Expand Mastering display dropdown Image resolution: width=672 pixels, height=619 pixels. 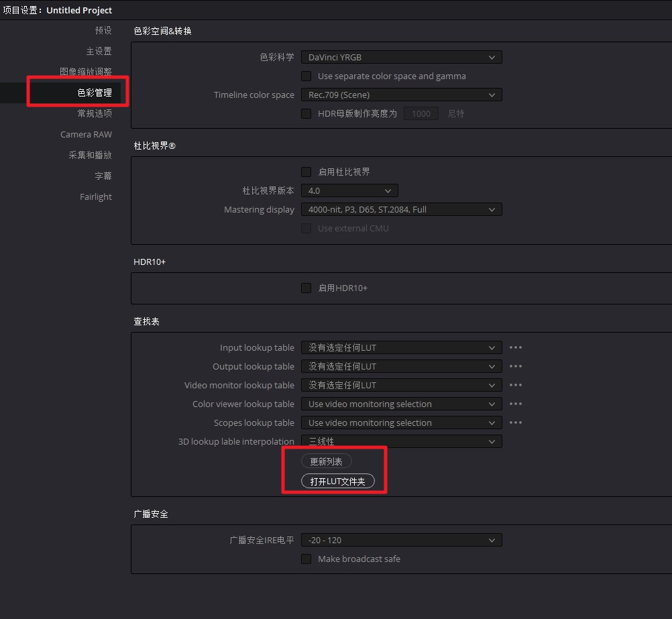(x=402, y=210)
